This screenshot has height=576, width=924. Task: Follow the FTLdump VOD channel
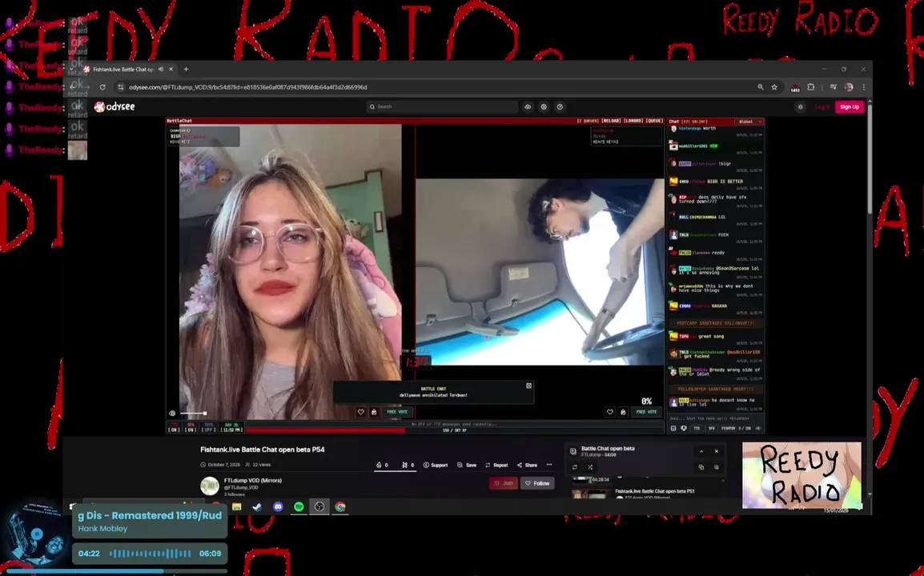tap(537, 483)
